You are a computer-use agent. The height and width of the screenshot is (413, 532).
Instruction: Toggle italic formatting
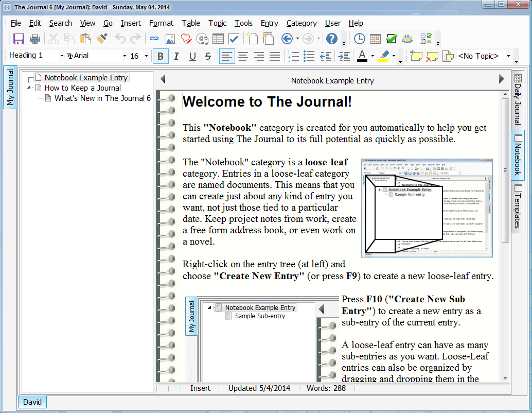[x=176, y=56]
